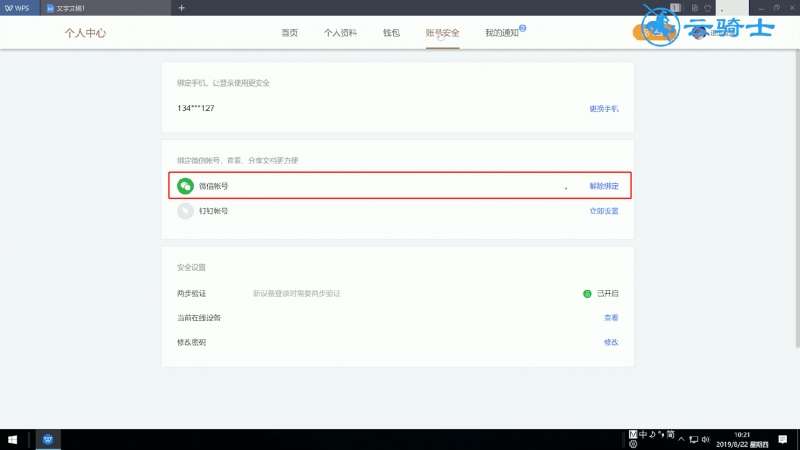Click the 修改密码 label
Image resolution: width=800 pixels, height=450 pixels.
pyautogui.click(x=191, y=342)
